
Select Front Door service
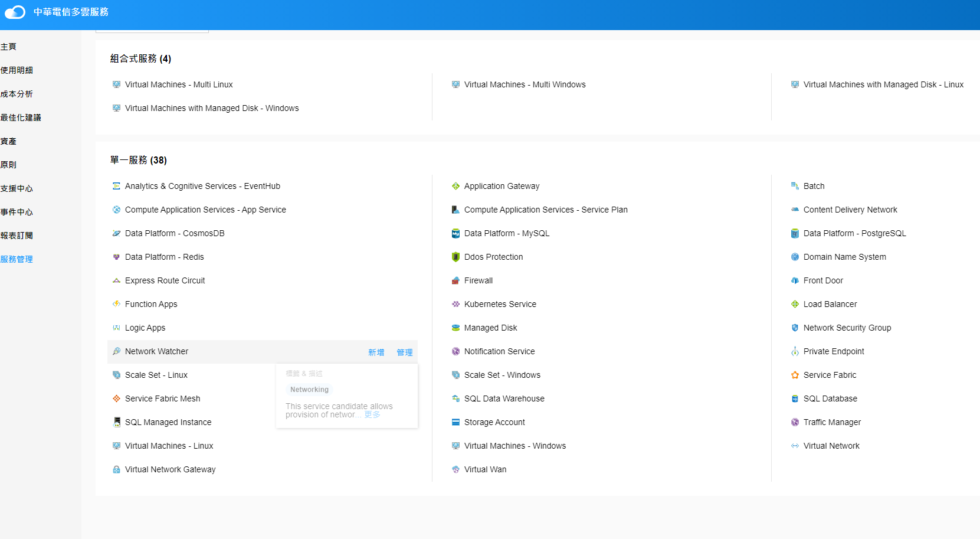(823, 280)
